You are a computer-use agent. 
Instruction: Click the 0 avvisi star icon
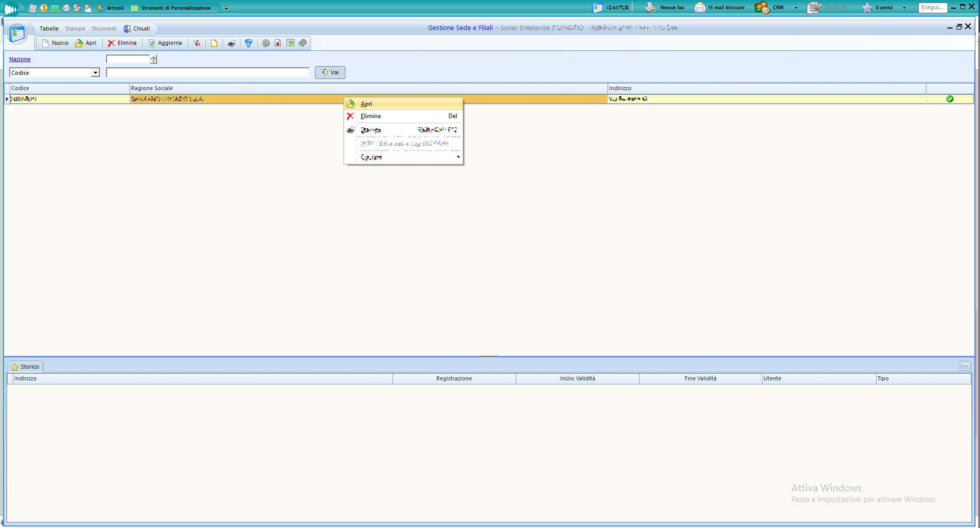[867, 8]
